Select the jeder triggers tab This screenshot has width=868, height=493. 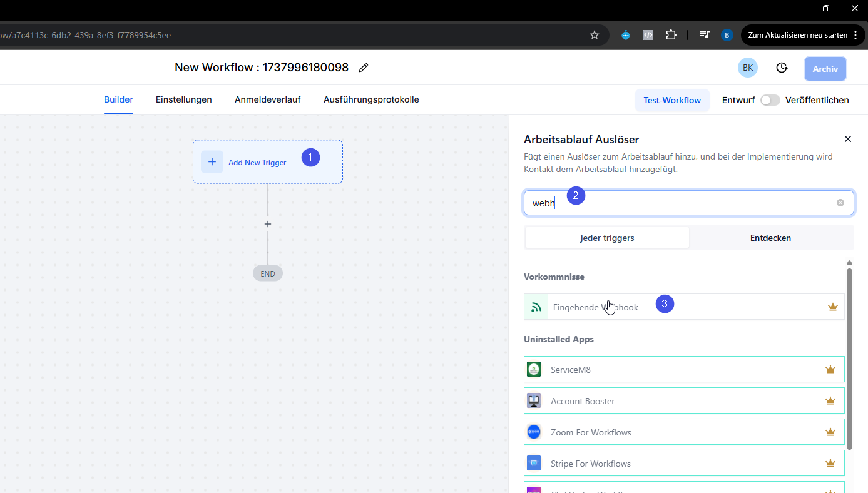(607, 238)
